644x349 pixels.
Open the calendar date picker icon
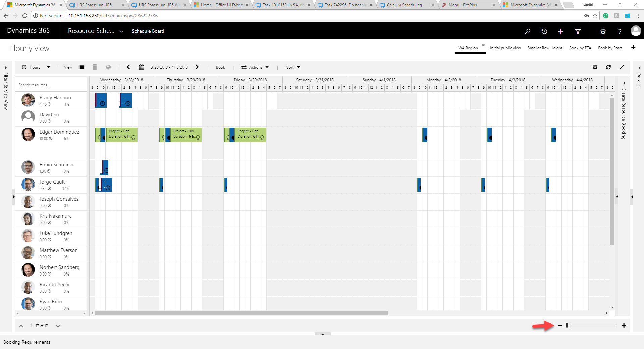click(142, 67)
